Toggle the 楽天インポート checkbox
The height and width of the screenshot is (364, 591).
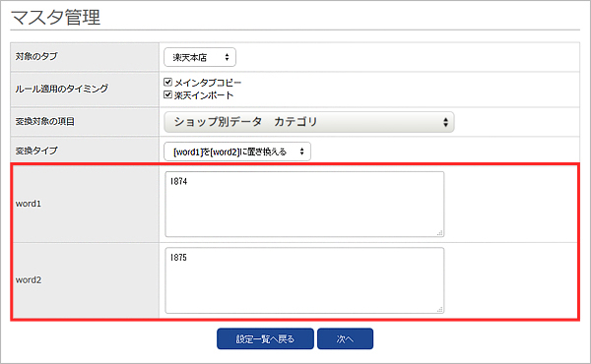click(x=168, y=94)
